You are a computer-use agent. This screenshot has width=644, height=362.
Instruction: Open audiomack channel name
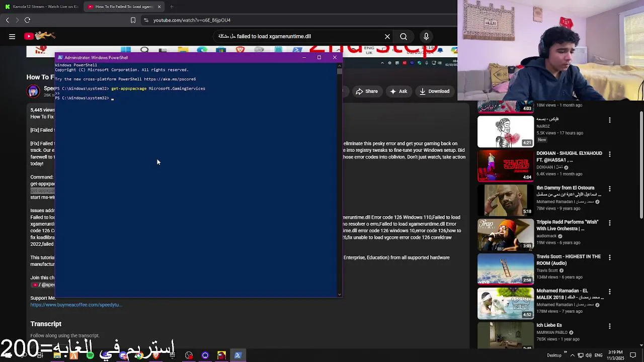click(546, 236)
